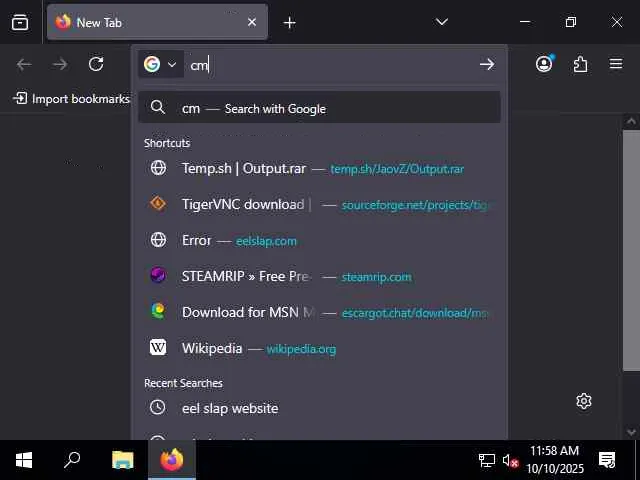Screen dimensions: 640x480
Task: Open File Explorer from taskbar
Action: (x=122, y=460)
